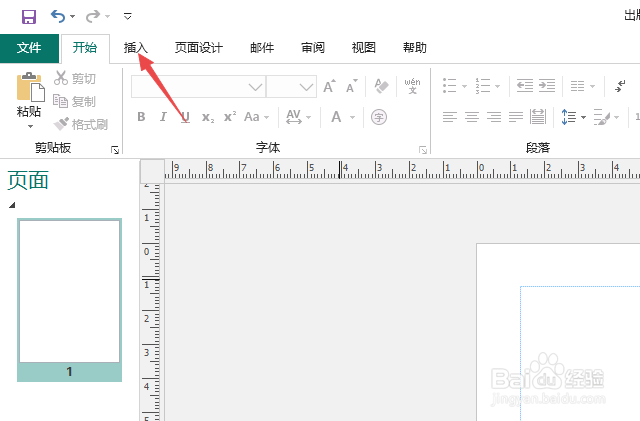Click the enclosed character 字 icon
640x421 pixels.
[x=379, y=117]
